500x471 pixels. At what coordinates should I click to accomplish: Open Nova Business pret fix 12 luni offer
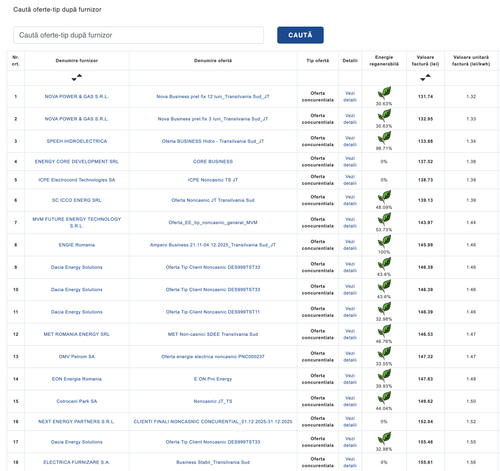coord(213,96)
